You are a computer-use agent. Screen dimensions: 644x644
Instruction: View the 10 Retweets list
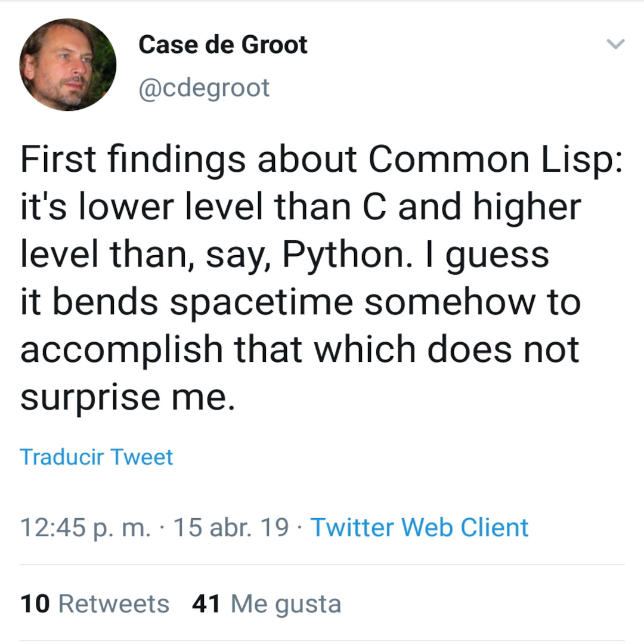tap(94, 603)
